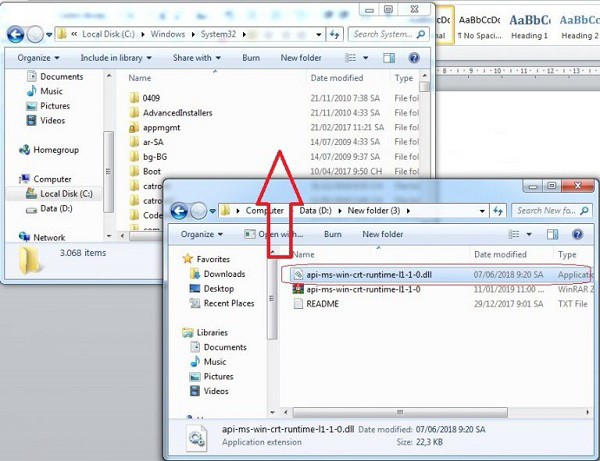Apply the Heading 1 style in Word
Image resolution: width=600 pixels, height=461 pixels.
tap(529, 26)
